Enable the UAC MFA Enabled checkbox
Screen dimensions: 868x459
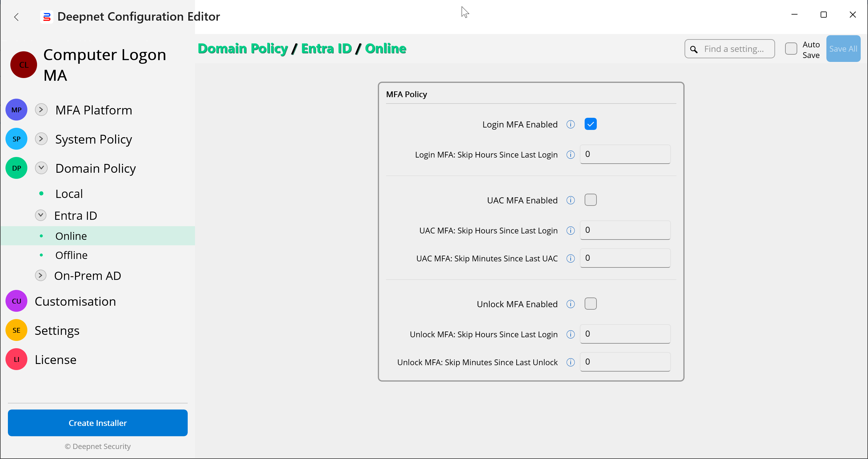[x=590, y=200]
